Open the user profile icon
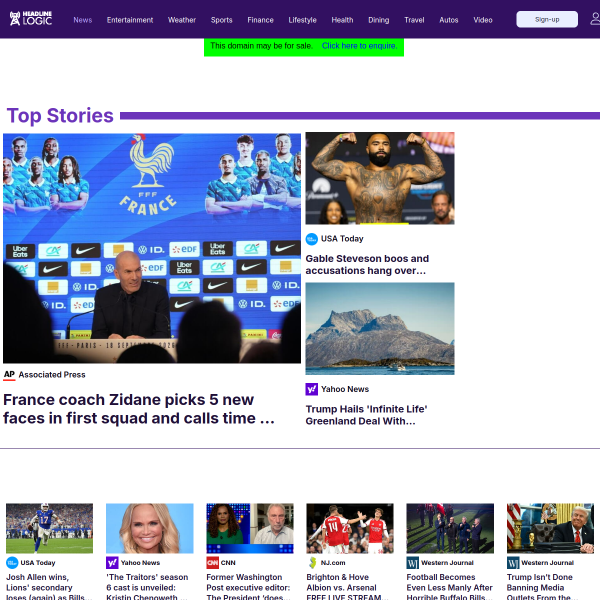The width and height of the screenshot is (600, 600). click(595, 19)
